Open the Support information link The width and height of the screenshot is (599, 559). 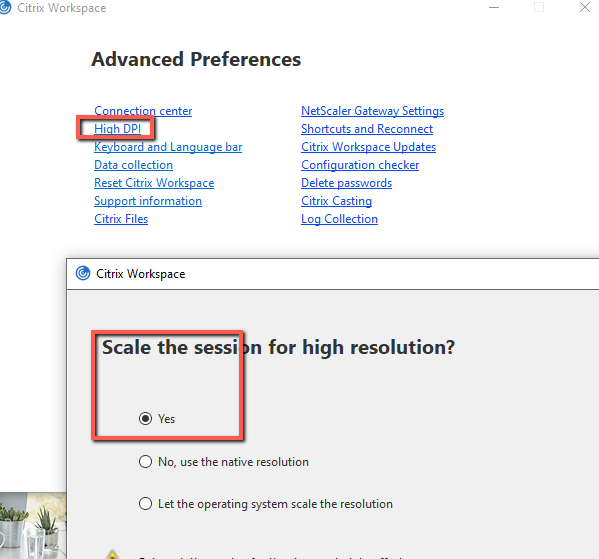point(148,201)
